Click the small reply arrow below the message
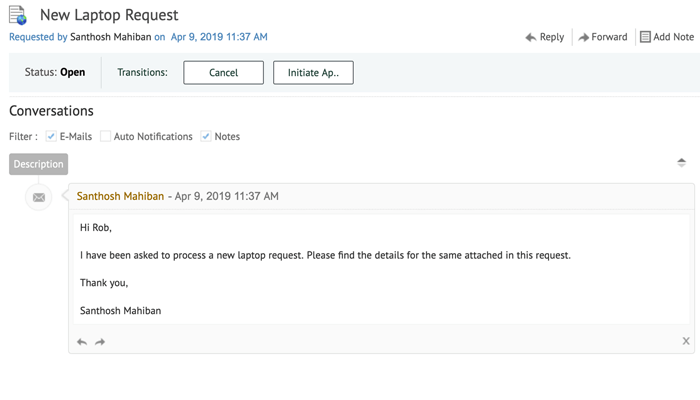Viewport: 700px width, 400px height. (82, 342)
